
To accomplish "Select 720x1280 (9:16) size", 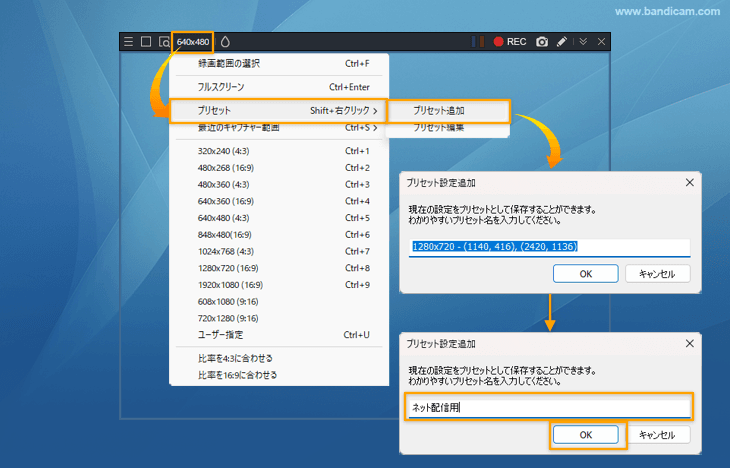I will coord(279,319).
